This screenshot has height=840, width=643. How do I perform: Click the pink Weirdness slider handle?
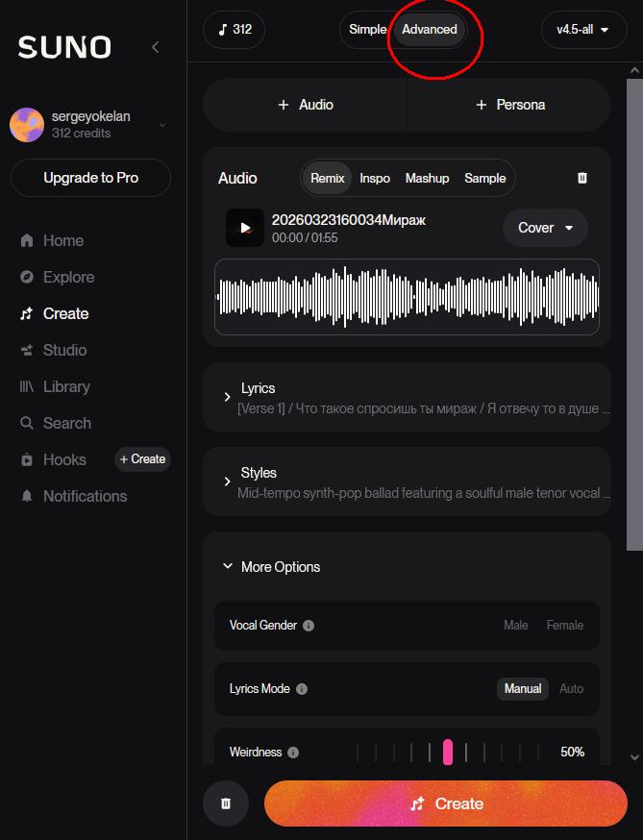[448, 753]
